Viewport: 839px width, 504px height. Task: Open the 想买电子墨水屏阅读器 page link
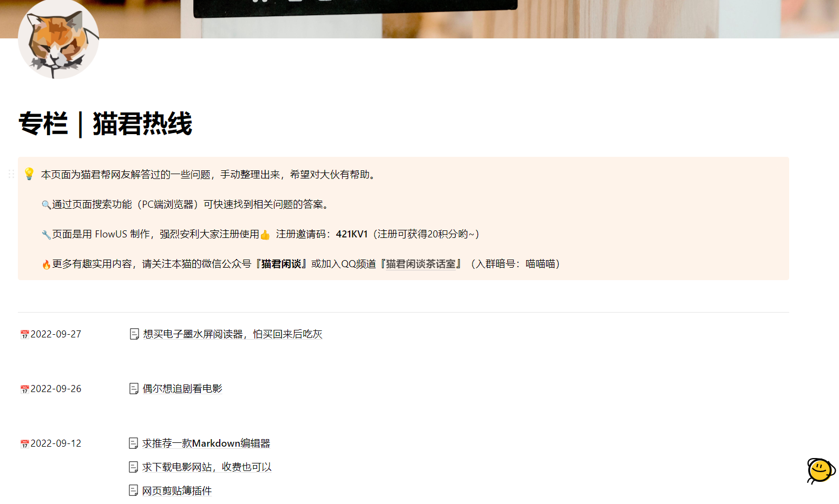point(233,334)
